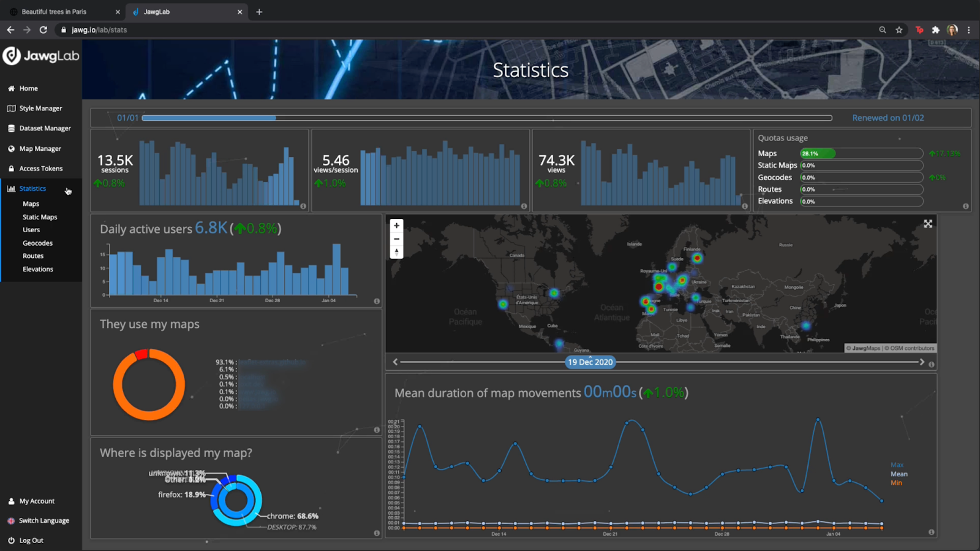Open browser extensions puzzle icon
The width and height of the screenshot is (980, 551).
(935, 29)
